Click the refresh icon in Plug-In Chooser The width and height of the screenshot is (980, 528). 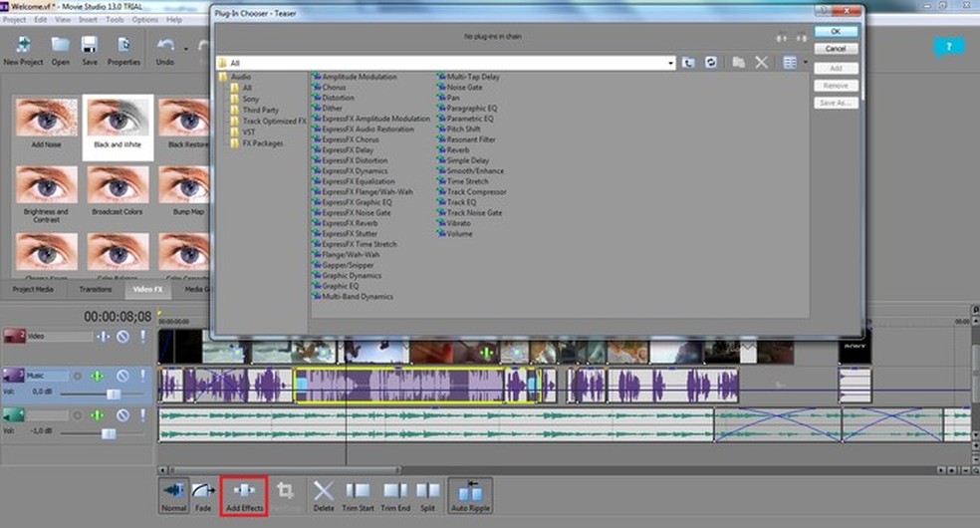point(711,63)
